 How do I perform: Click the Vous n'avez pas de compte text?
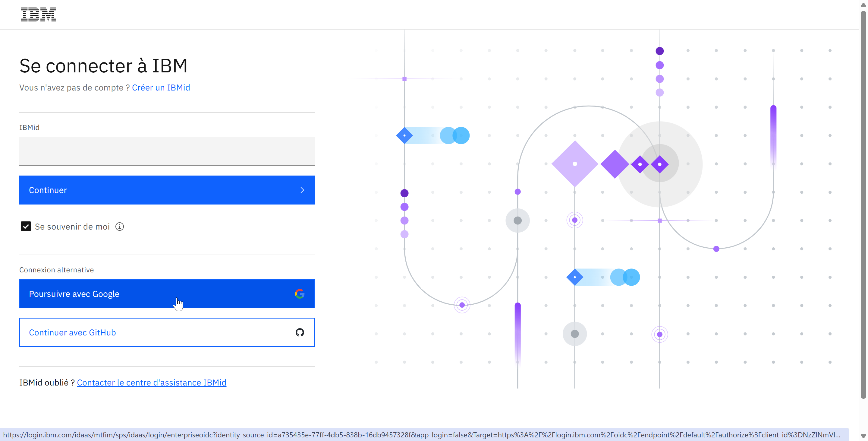[74, 88]
